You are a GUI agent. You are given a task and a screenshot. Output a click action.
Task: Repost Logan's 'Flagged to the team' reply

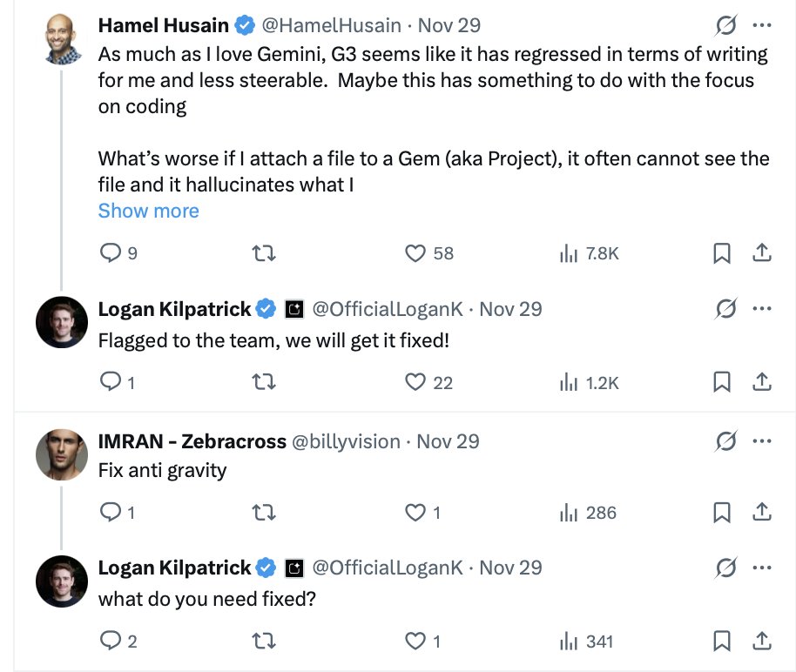click(263, 382)
